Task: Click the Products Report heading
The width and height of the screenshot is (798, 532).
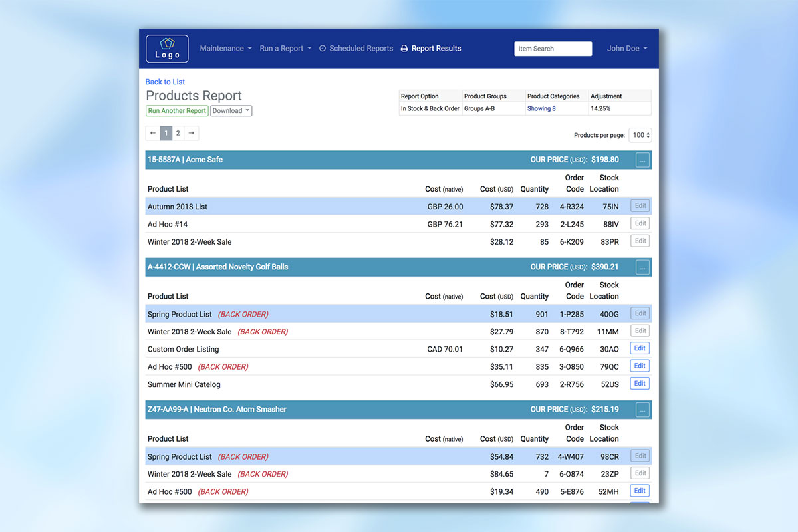Action: (x=194, y=96)
